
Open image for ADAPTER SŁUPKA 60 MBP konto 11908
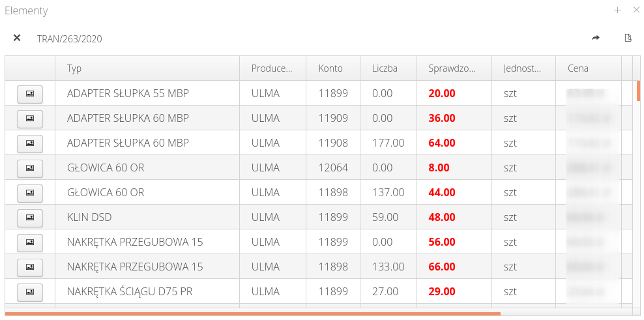[29, 143]
